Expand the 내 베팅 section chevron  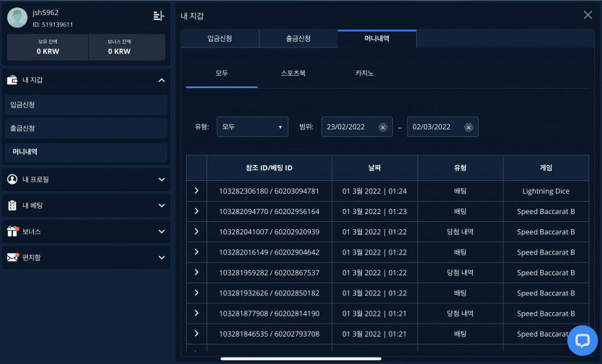[x=161, y=205]
